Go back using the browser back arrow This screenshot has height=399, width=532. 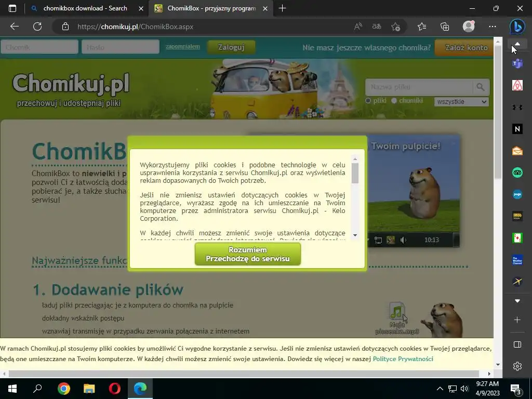(x=14, y=26)
